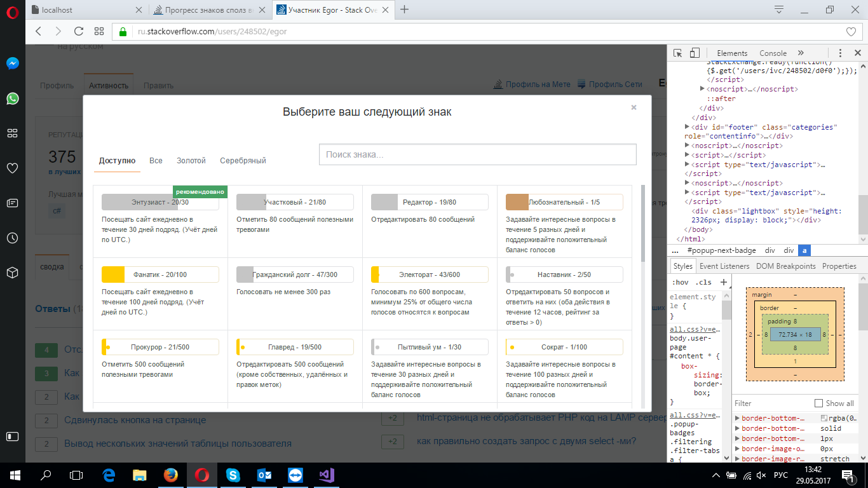
Task: Open Speed Dial from the Opera sidebar
Action: (12, 133)
